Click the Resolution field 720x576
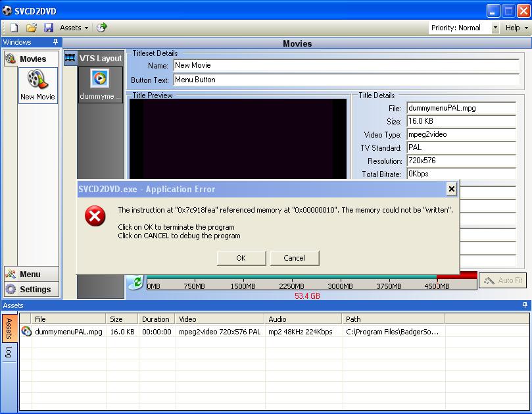The height and width of the screenshot is (414, 532). 461,161
